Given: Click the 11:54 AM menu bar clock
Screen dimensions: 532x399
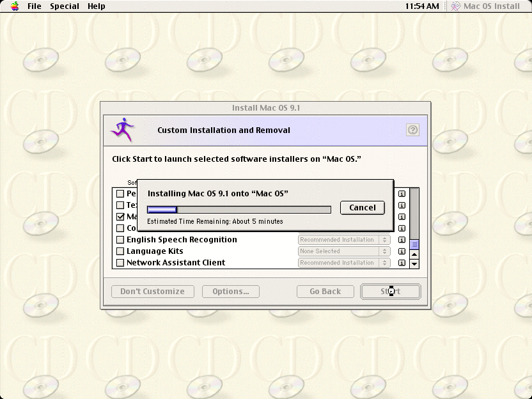Looking at the screenshot, I should coord(422,6).
